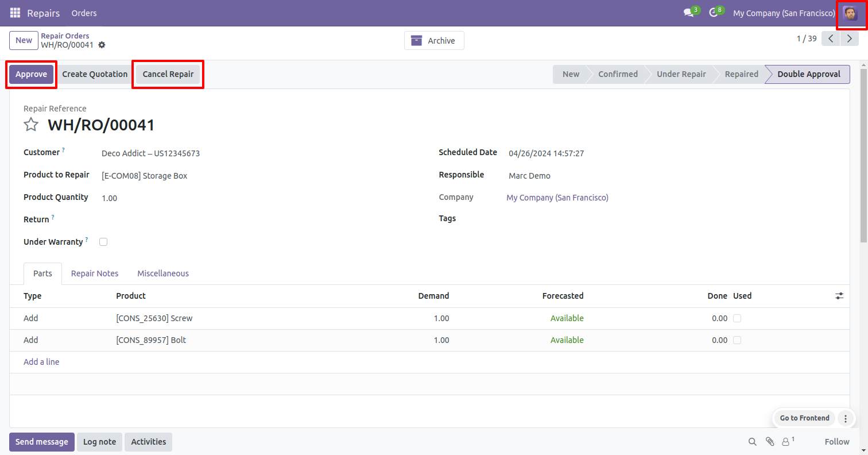Screen dimensions: 868x455
Task: Open the conversations chat bubble icon
Action: [x=688, y=13]
